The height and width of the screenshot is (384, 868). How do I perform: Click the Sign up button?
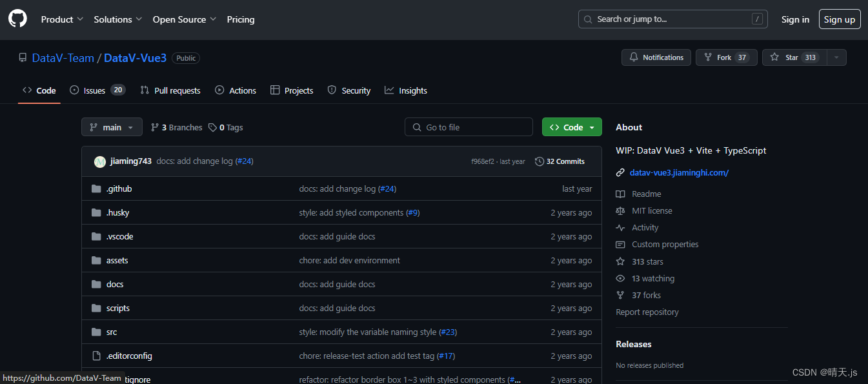pyautogui.click(x=839, y=19)
